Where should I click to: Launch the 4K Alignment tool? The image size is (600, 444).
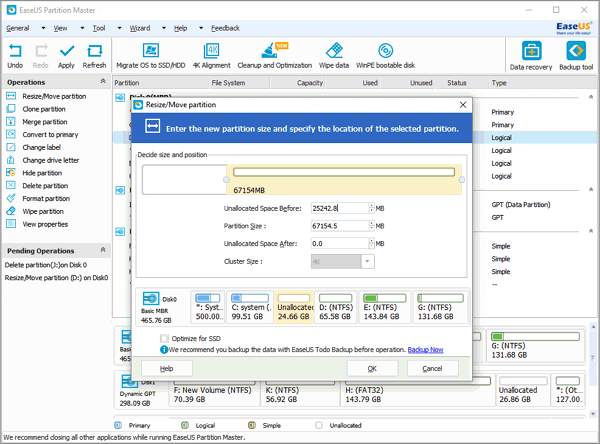tap(211, 56)
